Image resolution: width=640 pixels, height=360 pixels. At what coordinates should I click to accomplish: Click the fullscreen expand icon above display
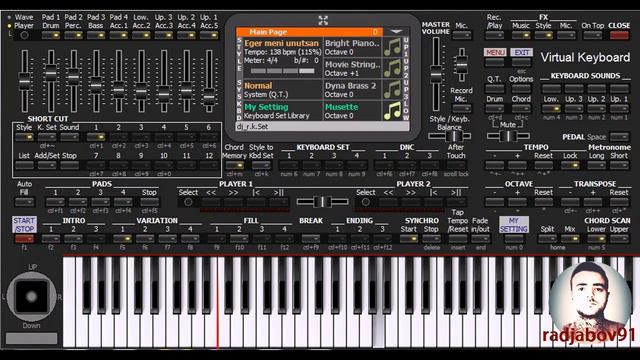(x=323, y=20)
